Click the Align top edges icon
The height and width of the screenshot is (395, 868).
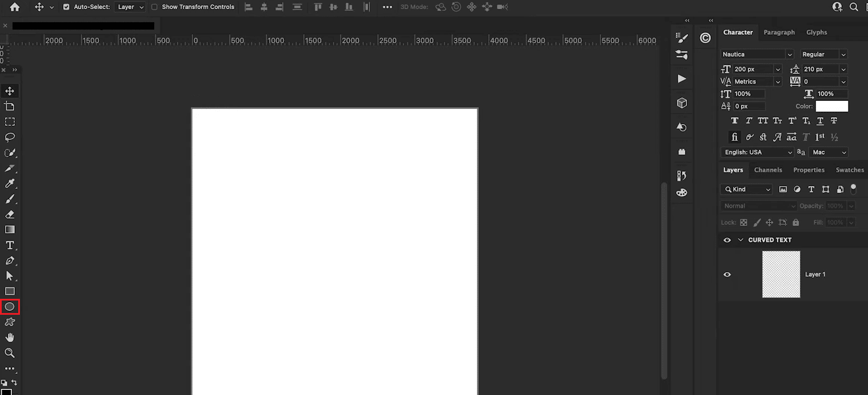point(318,7)
